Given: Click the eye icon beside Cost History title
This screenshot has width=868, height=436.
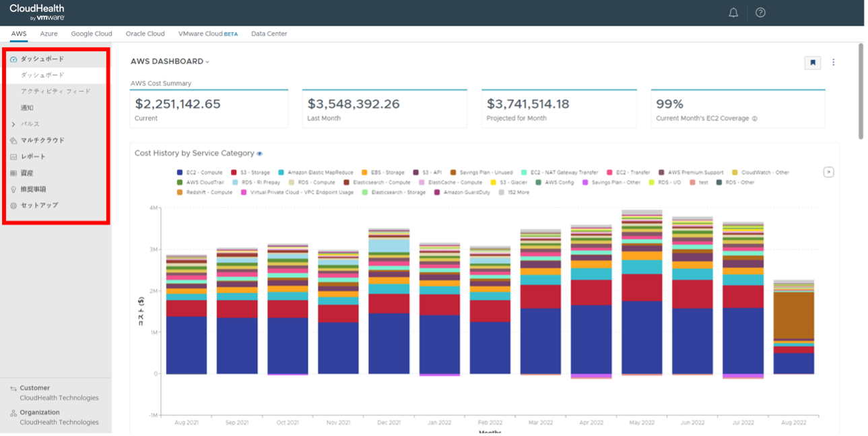Looking at the screenshot, I should [260, 154].
